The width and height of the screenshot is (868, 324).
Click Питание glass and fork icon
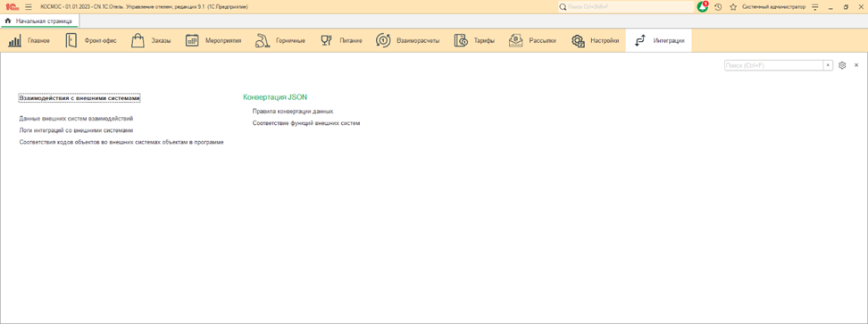tap(326, 40)
